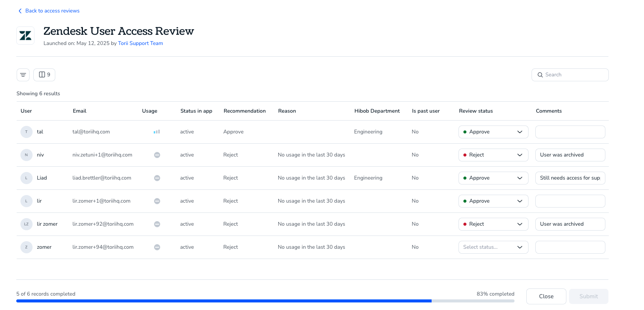Click the Submit button

coord(589,296)
